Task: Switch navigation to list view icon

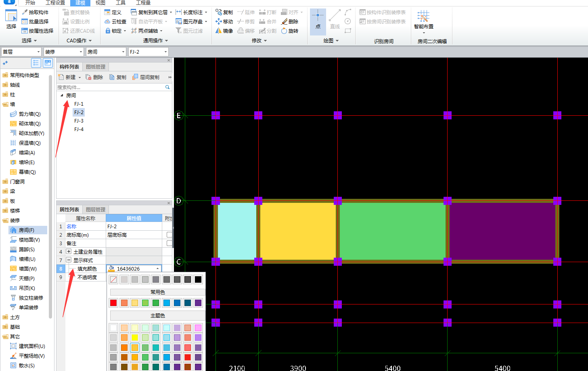Action: point(36,63)
